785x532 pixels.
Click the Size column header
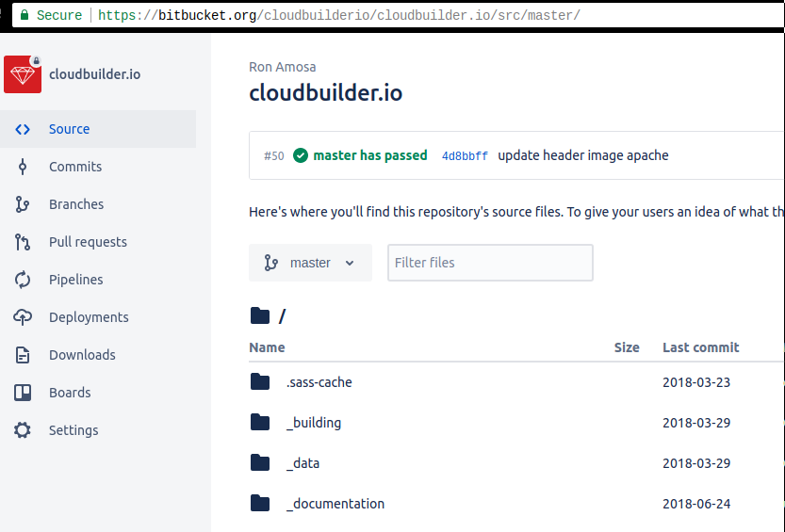tap(627, 347)
